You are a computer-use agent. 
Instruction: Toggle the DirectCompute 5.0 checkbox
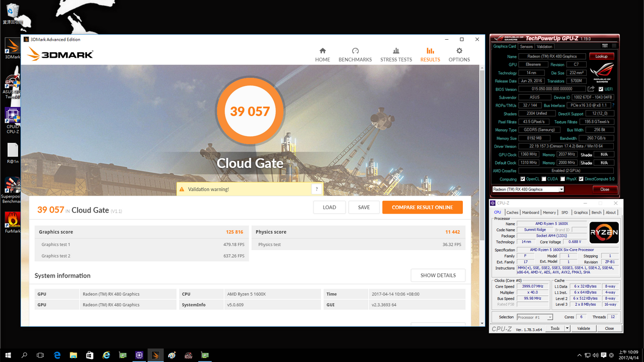[x=581, y=179]
